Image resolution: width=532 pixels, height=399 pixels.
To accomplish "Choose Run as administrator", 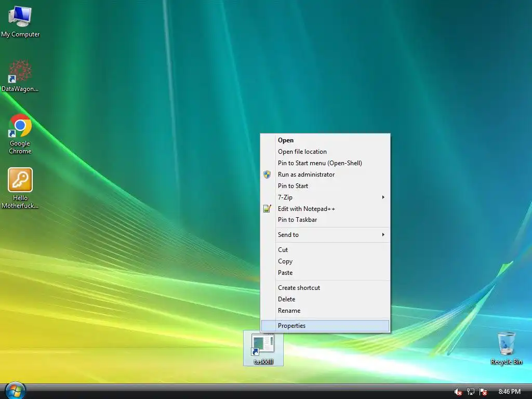I will pyautogui.click(x=325, y=175).
